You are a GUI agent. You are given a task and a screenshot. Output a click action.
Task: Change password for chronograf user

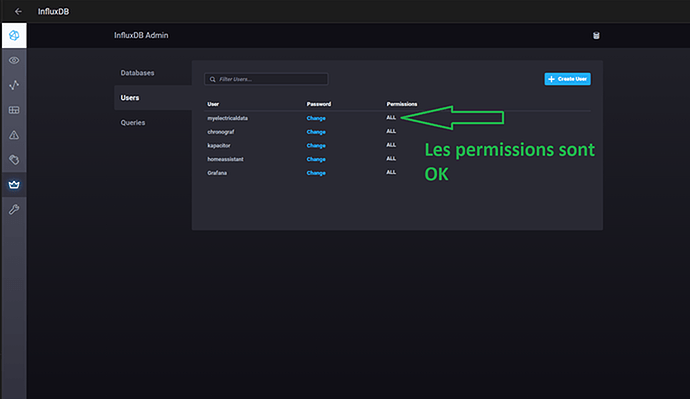tap(316, 132)
